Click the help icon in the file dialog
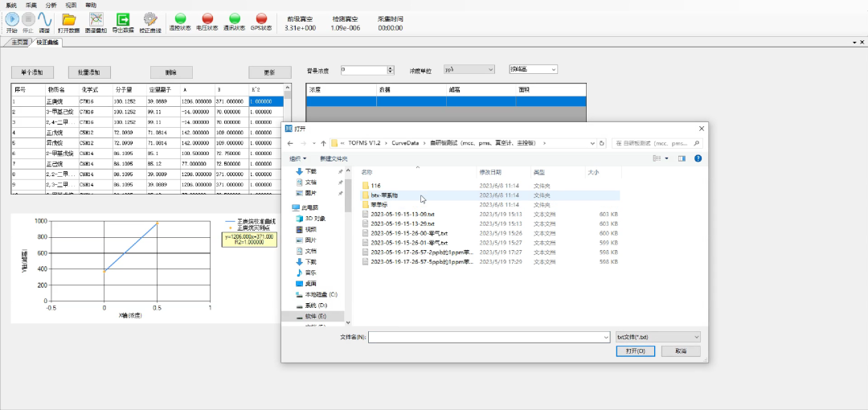The width and height of the screenshot is (868, 410). (x=697, y=158)
